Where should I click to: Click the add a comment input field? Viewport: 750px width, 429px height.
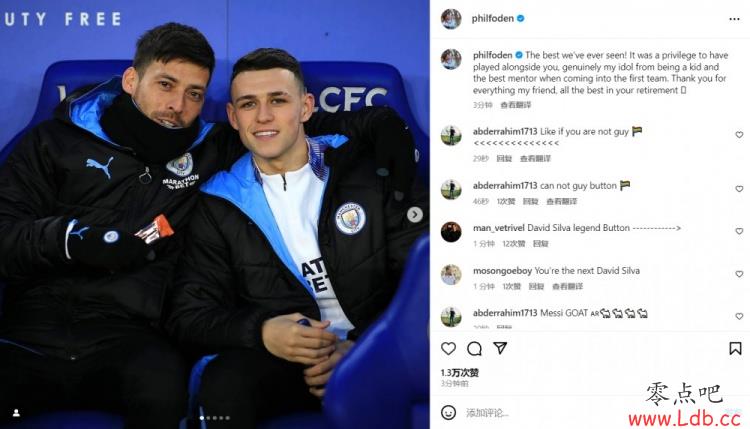click(x=545, y=413)
